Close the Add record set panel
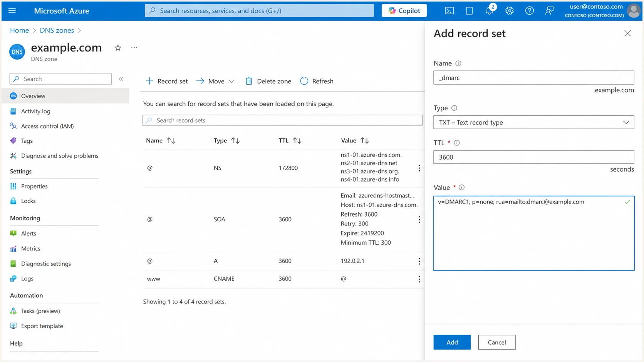The height and width of the screenshot is (362, 644). [627, 33]
